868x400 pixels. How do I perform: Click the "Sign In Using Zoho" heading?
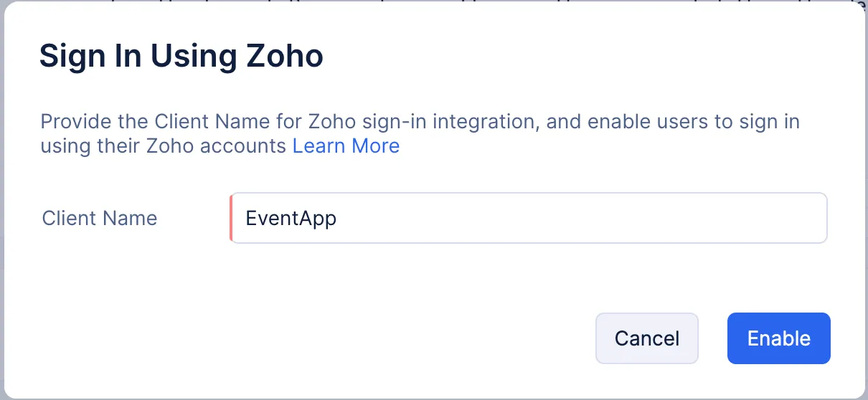181,56
